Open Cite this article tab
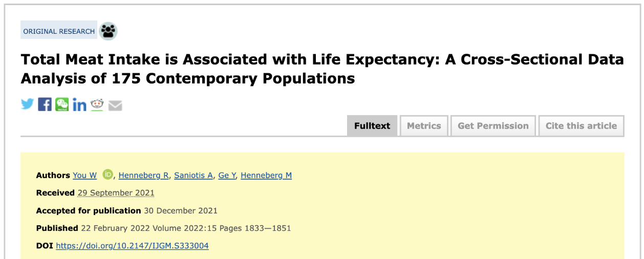The width and height of the screenshot is (644, 259). pyautogui.click(x=581, y=126)
